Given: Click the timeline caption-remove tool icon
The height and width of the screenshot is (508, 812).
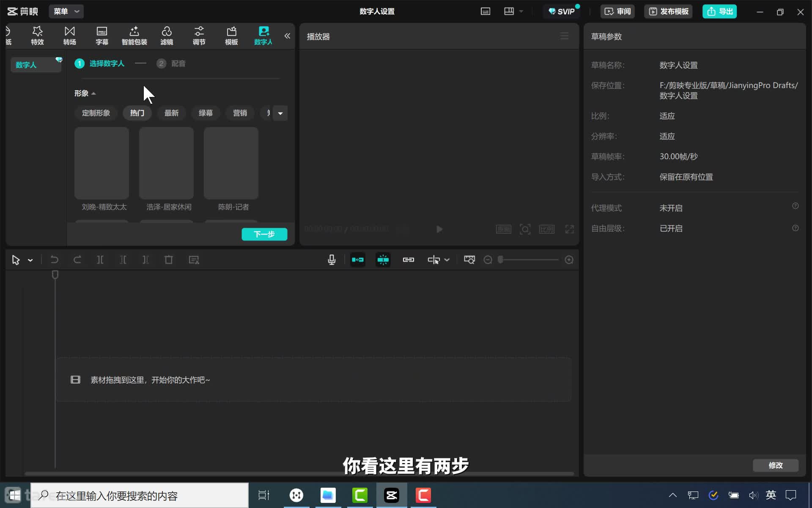Looking at the screenshot, I should point(194,260).
